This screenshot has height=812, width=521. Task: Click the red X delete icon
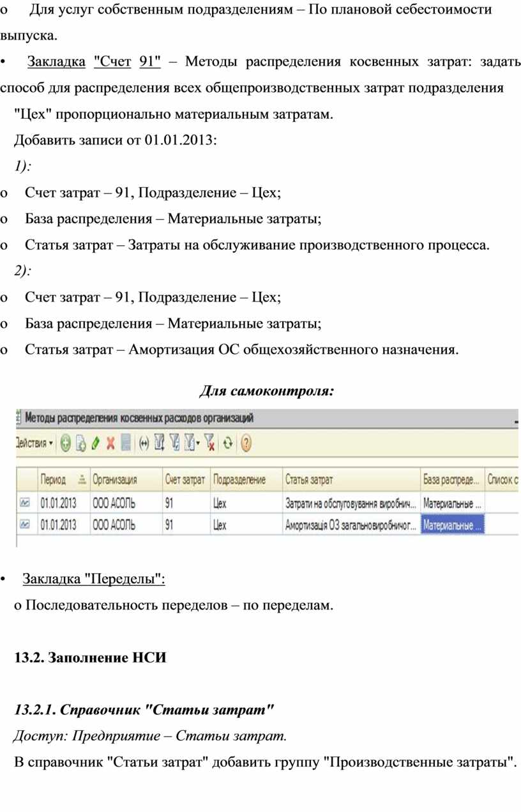[x=110, y=443]
